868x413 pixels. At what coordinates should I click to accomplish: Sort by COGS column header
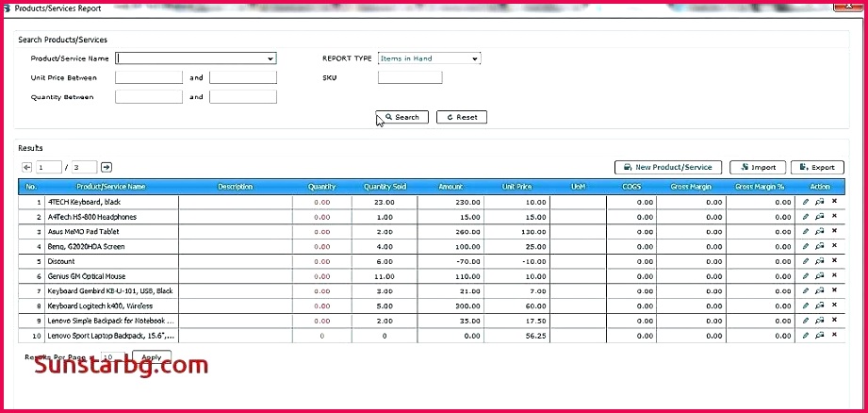pyautogui.click(x=631, y=187)
